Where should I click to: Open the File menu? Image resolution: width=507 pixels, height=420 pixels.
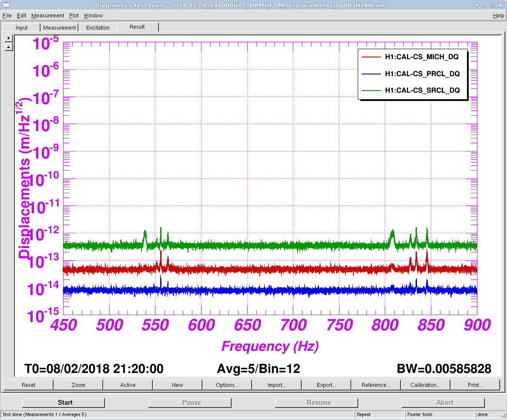point(7,16)
